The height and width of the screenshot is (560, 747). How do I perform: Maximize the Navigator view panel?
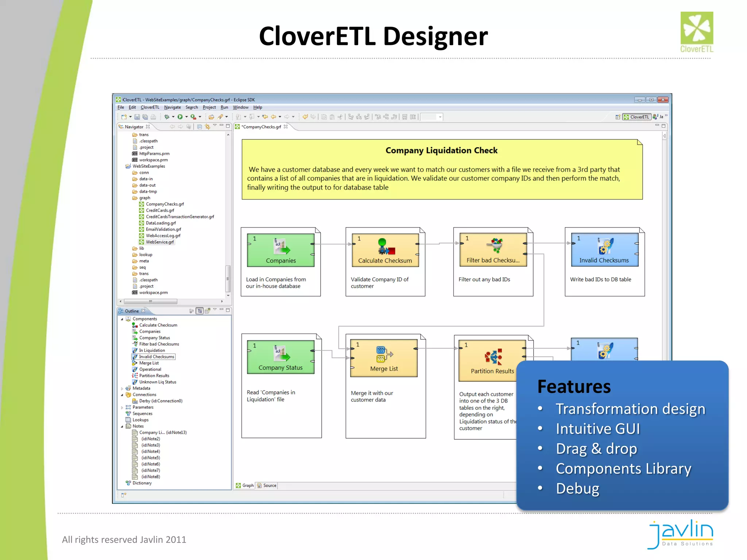(x=228, y=126)
